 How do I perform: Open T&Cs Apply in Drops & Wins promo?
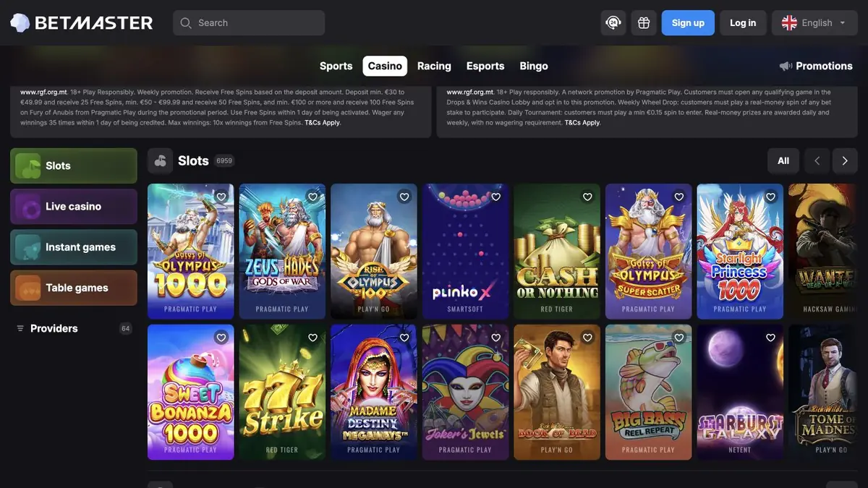582,123
